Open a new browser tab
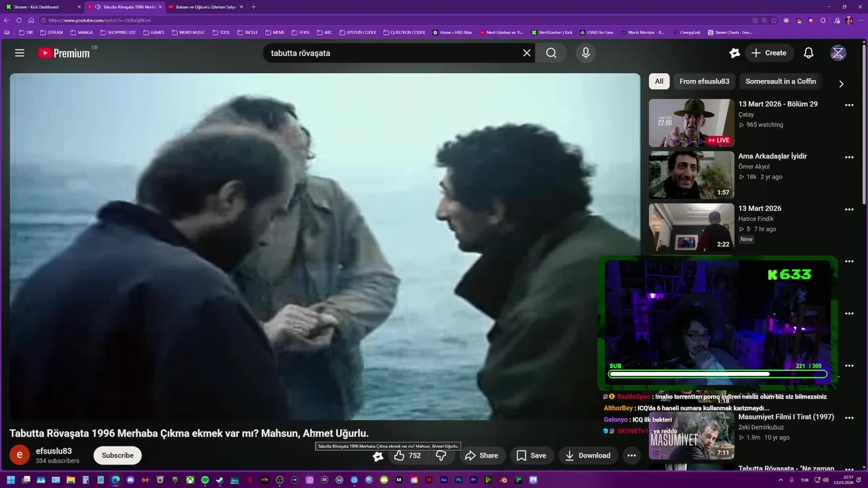Screen dimensions: 868x488 254,7
